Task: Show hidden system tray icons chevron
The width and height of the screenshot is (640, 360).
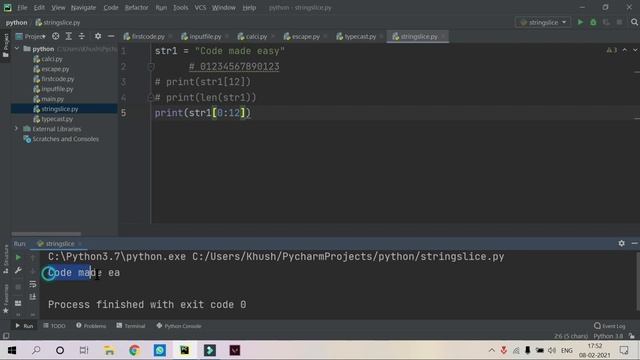Action: [x=491, y=350]
